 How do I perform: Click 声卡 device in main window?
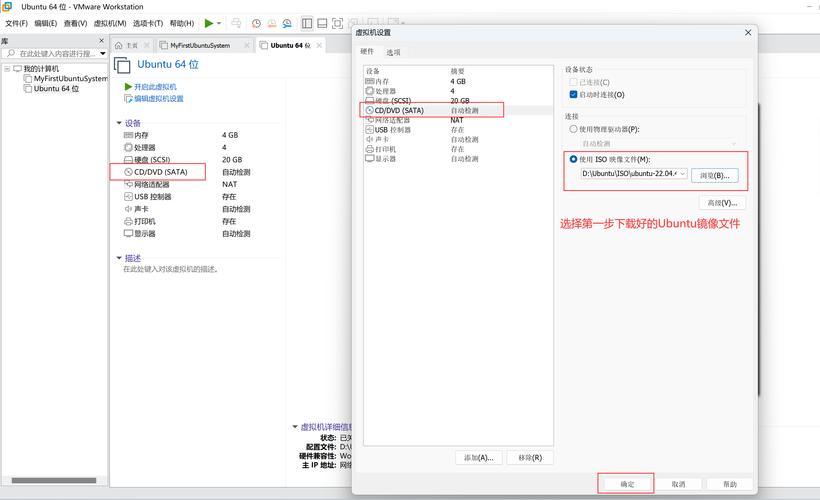tap(136, 209)
